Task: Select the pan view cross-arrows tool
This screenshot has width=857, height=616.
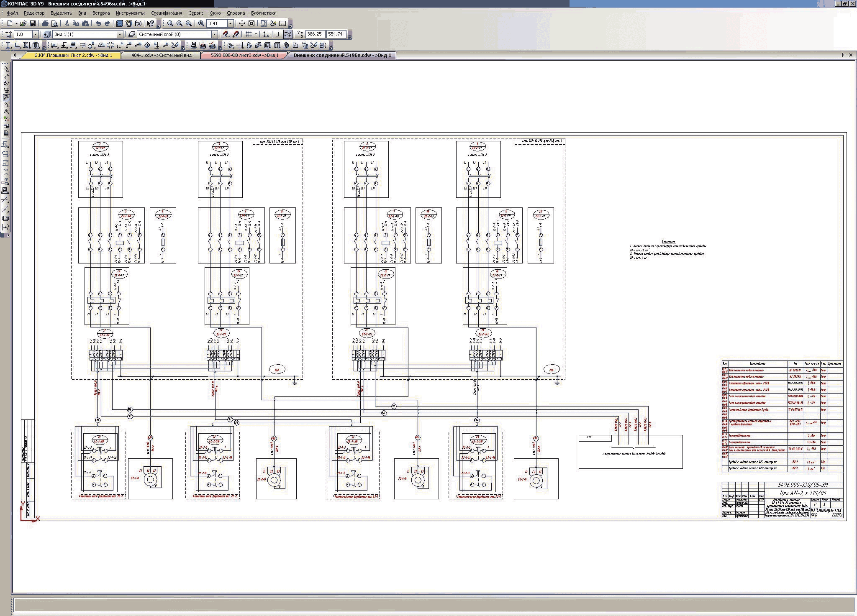Action: tap(242, 23)
